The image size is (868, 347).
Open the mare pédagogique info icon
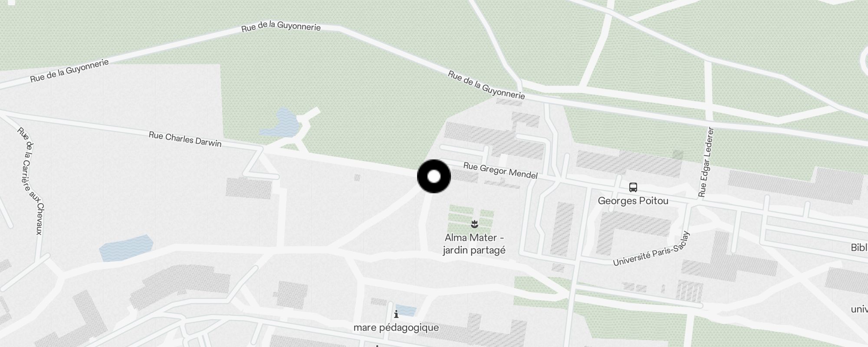point(396,314)
